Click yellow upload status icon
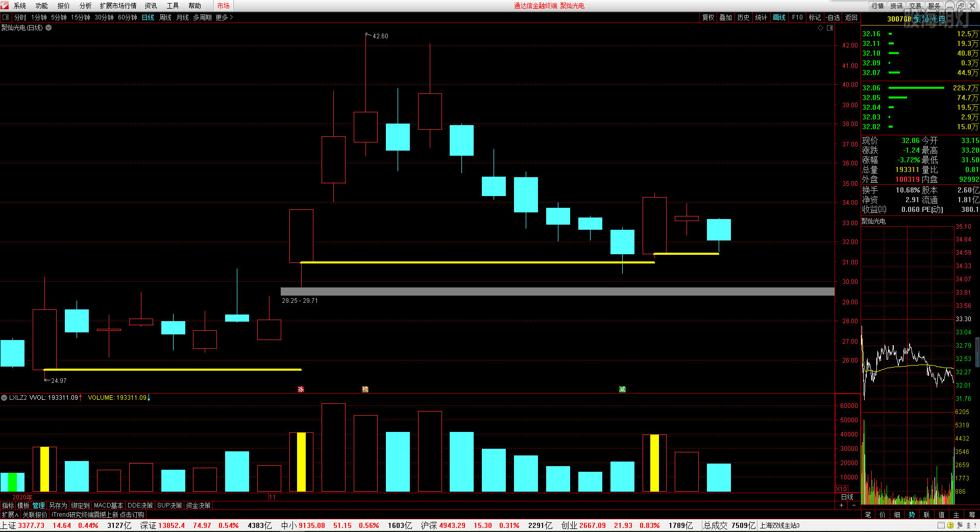The height and width of the screenshot is (532, 980). 950,525
